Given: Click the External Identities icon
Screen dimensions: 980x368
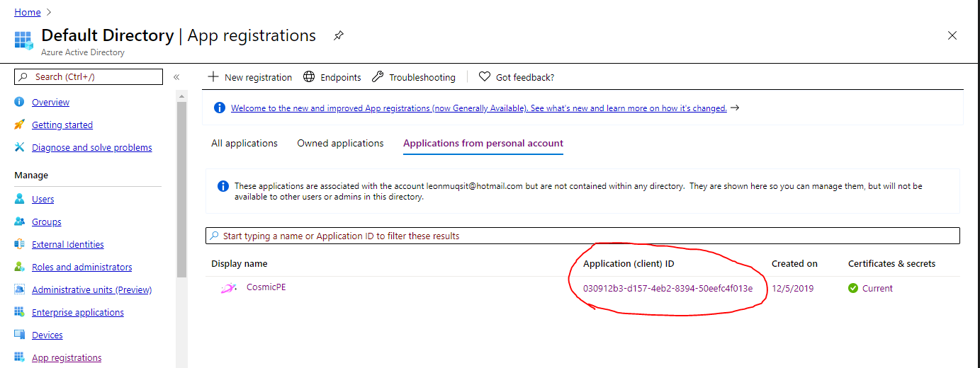Looking at the screenshot, I should point(19,244).
